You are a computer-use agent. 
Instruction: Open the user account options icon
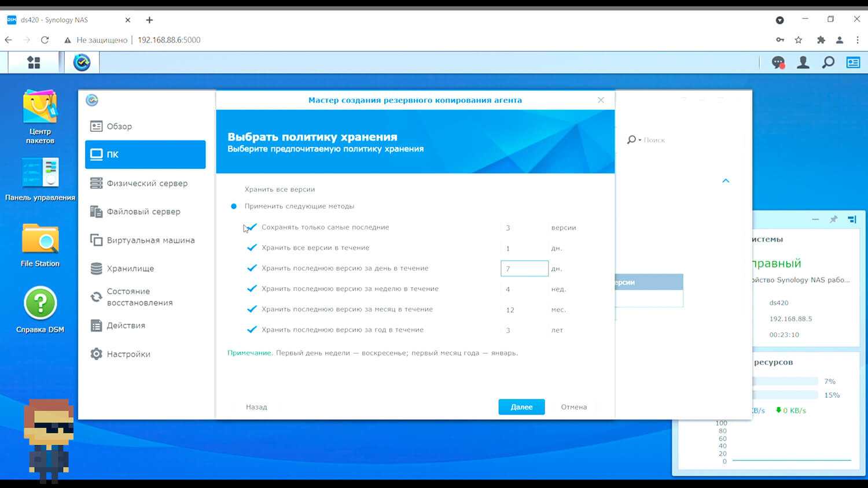[803, 62]
